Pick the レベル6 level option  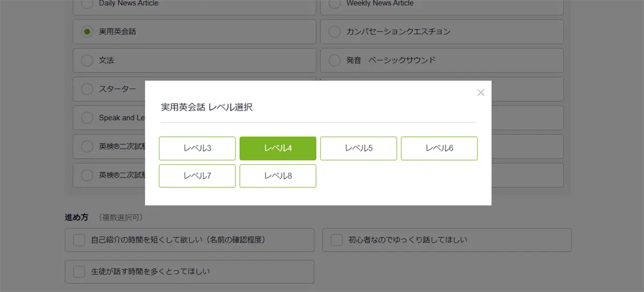(x=439, y=148)
